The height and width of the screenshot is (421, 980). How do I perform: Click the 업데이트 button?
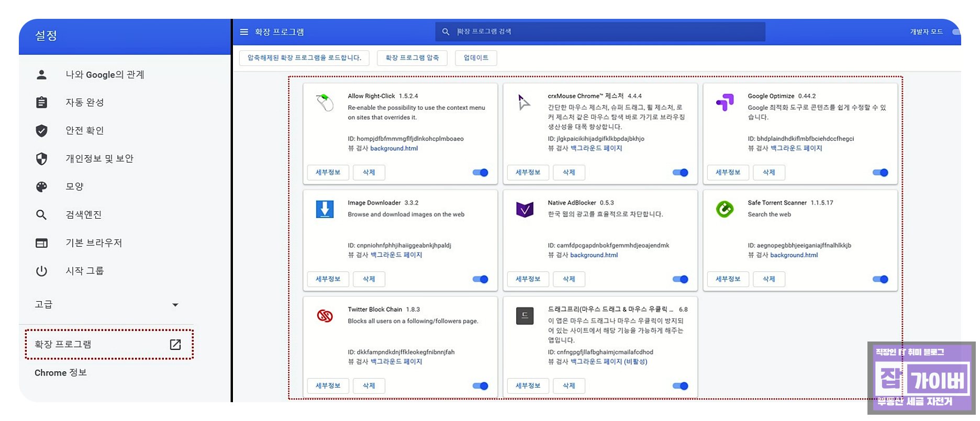point(476,58)
